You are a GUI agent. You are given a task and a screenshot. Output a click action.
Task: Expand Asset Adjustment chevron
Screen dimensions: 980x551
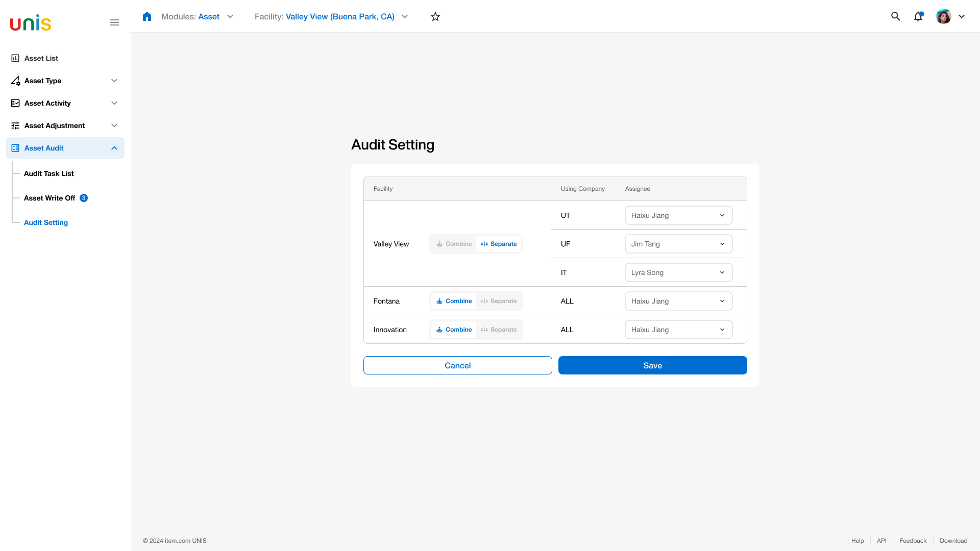pos(114,126)
